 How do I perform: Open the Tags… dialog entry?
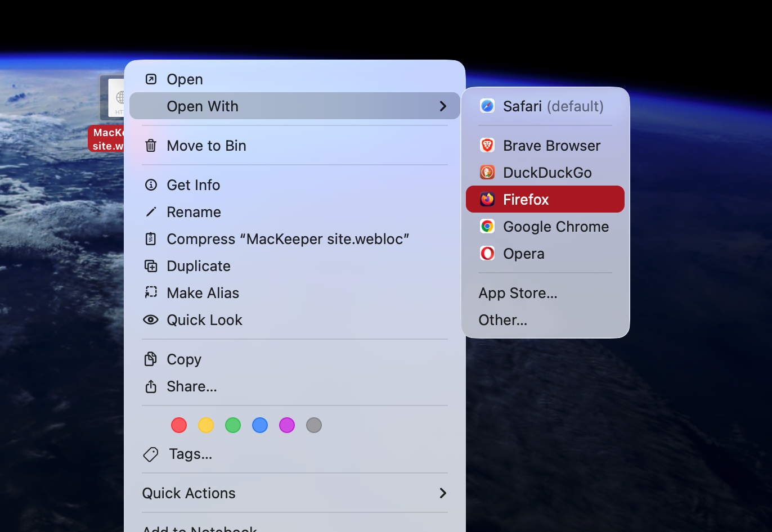295,454
